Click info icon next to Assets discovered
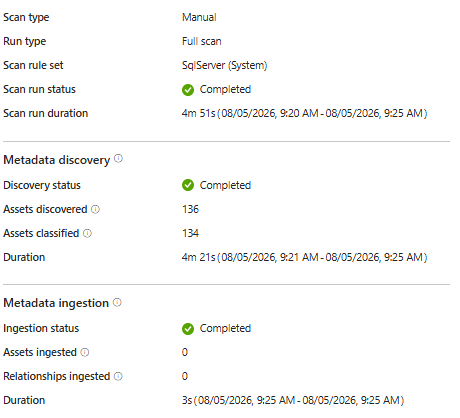 (x=95, y=209)
